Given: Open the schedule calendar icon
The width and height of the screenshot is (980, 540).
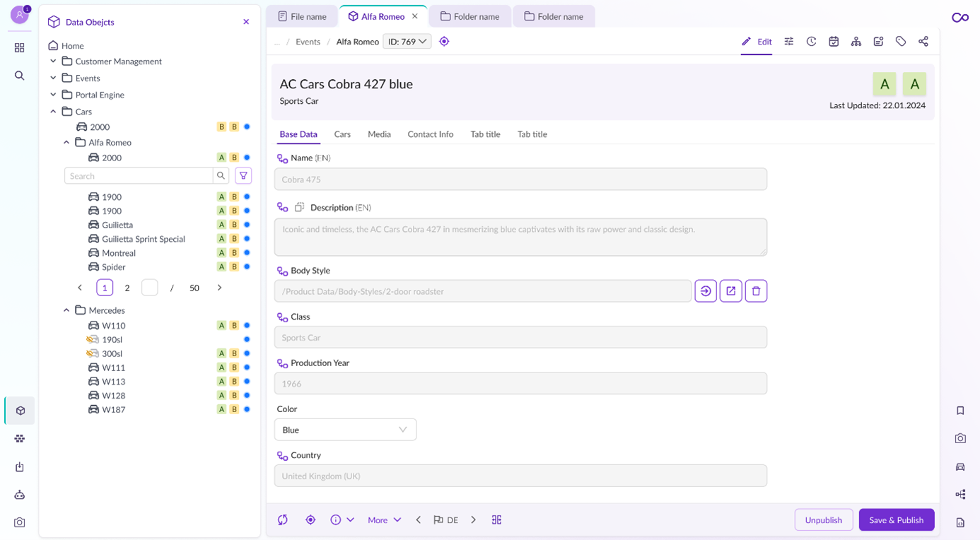Looking at the screenshot, I should (x=834, y=42).
